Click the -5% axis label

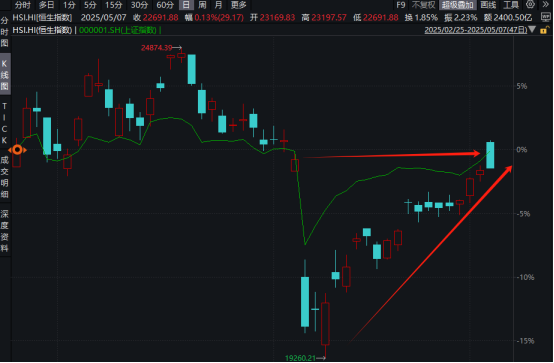(524, 214)
